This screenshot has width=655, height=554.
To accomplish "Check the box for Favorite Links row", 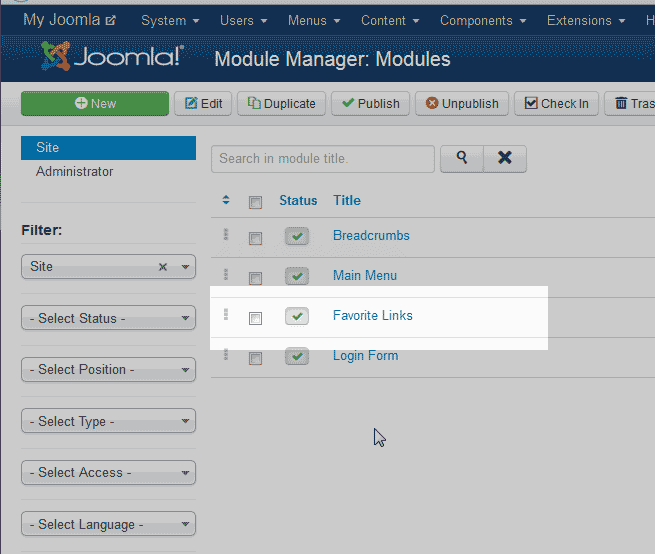I will pos(255,318).
